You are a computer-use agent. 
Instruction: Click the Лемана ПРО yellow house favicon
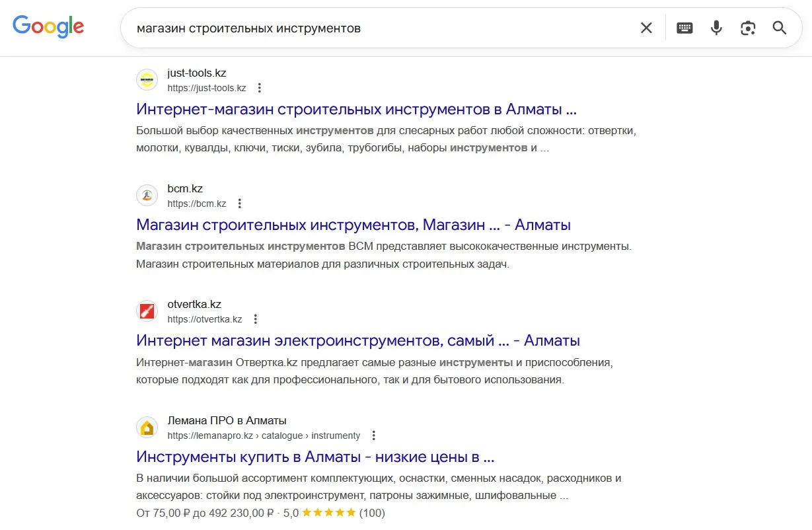click(147, 428)
